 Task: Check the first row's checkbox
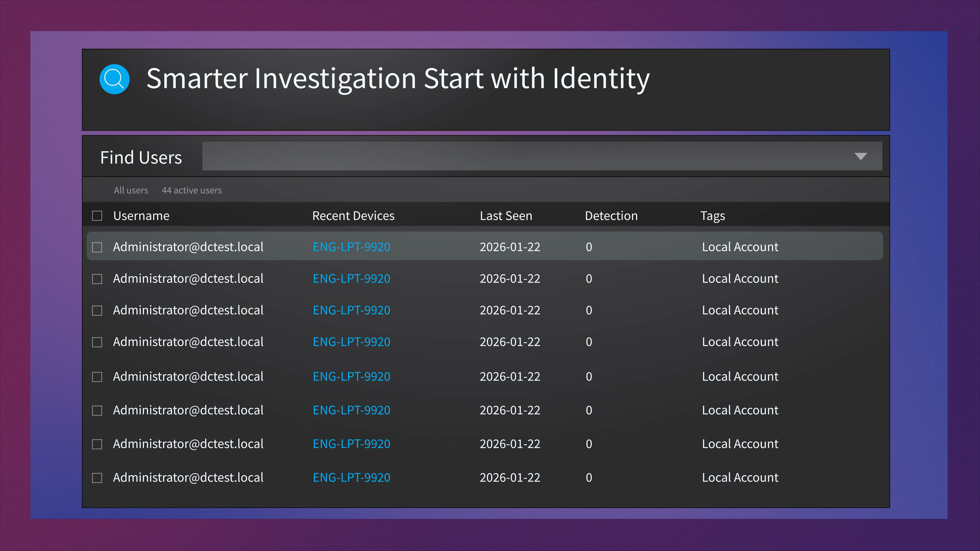(x=97, y=247)
